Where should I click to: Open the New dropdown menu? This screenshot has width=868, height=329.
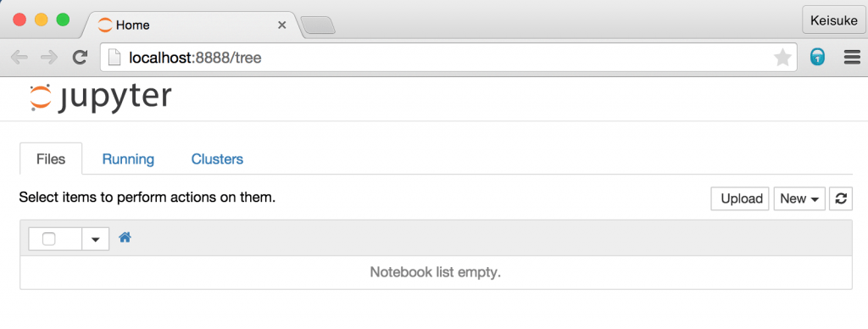pyautogui.click(x=799, y=198)
